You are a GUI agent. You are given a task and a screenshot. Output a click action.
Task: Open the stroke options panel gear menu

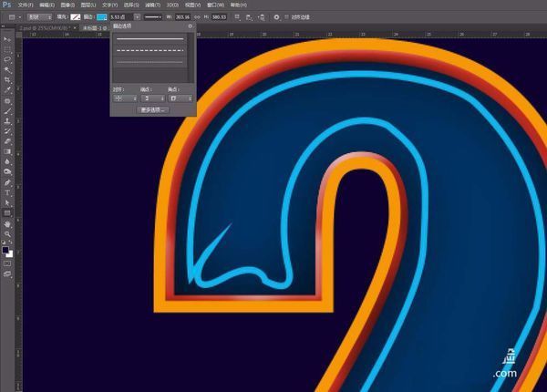pyautogui.click(x=191, y=27)
